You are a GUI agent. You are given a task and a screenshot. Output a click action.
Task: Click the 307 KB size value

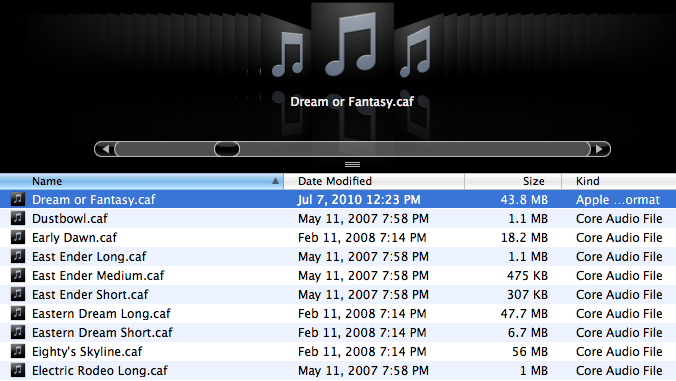527,294
